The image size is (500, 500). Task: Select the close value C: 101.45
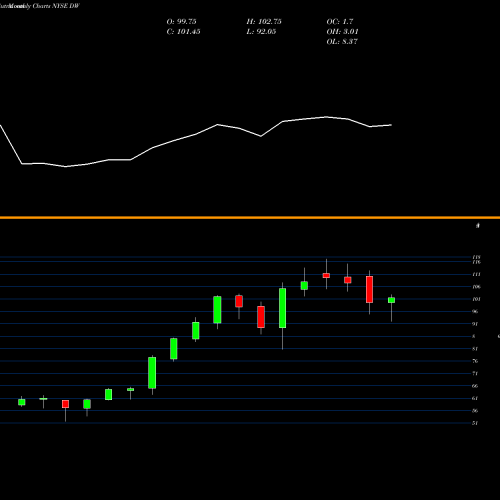coord(183,32)
